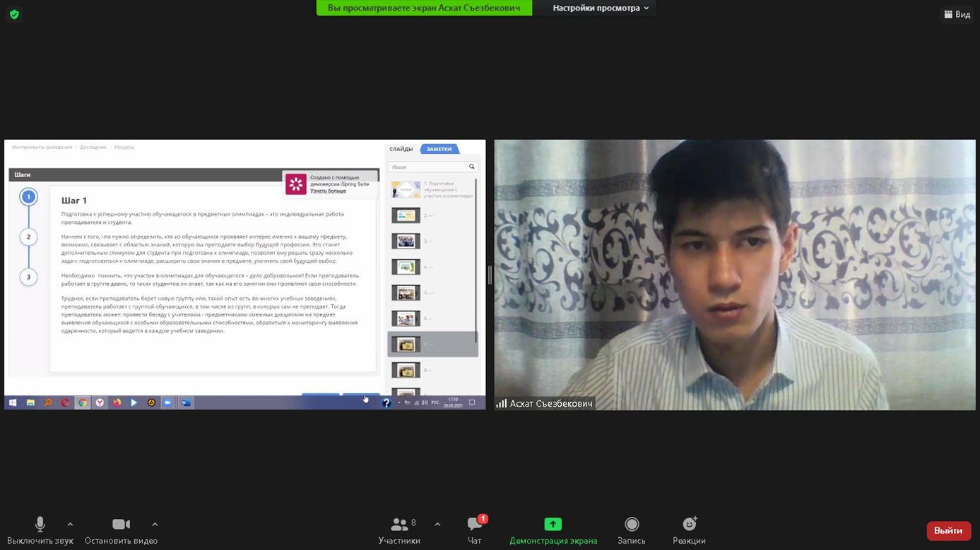Open the Участники participants panel
Screen dimensions: 980x550
tap(399, 530)
